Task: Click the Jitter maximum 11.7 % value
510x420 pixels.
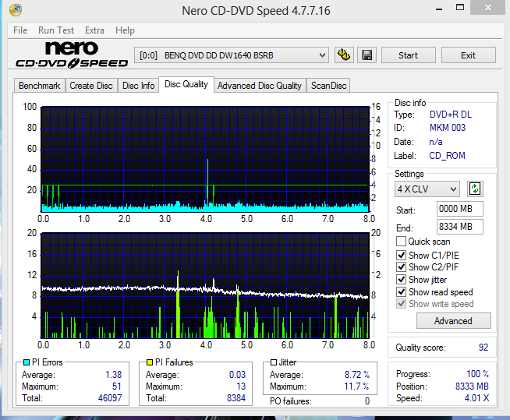Action: 357,386
